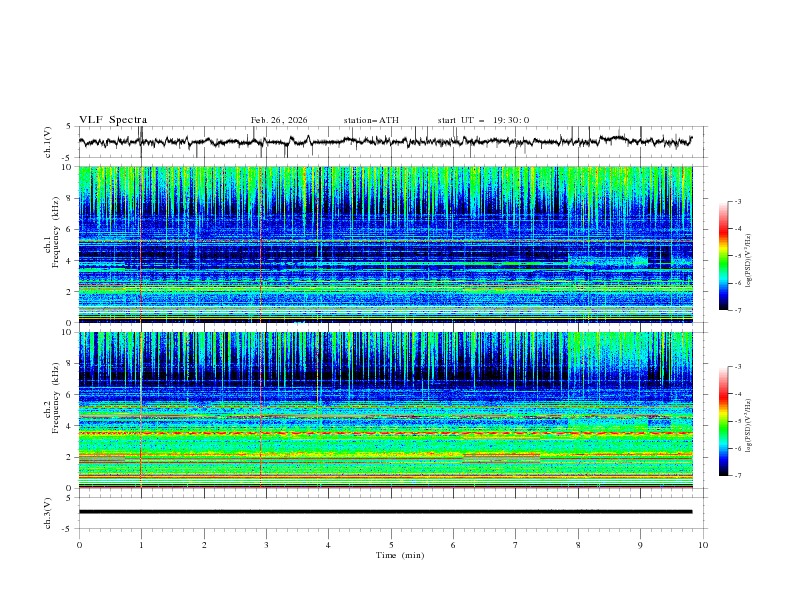Click inside the ch.2 spectrogram panel
The image size is (792, 612).
point(385,410)
